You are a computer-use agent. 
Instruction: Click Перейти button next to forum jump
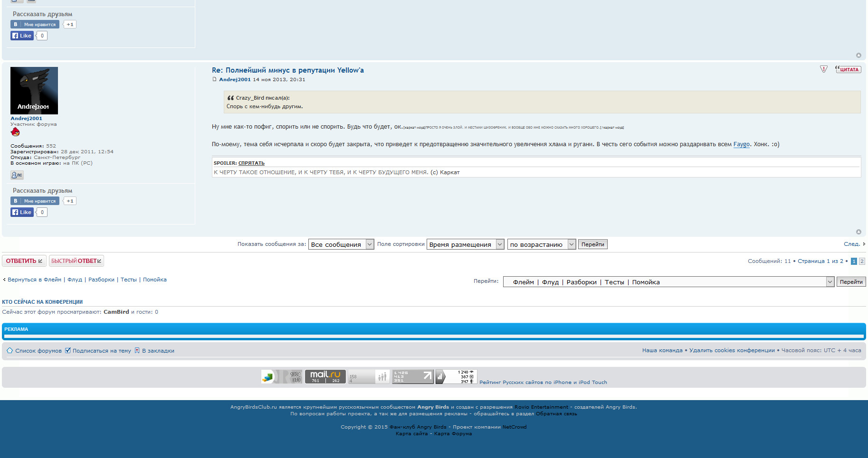(x=851, y=282)
